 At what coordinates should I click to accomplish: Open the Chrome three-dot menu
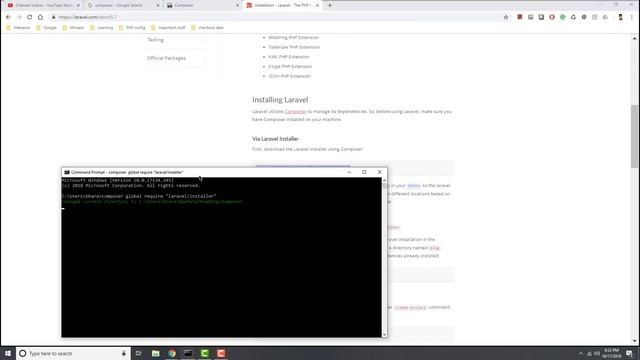(x=631, y=17)
